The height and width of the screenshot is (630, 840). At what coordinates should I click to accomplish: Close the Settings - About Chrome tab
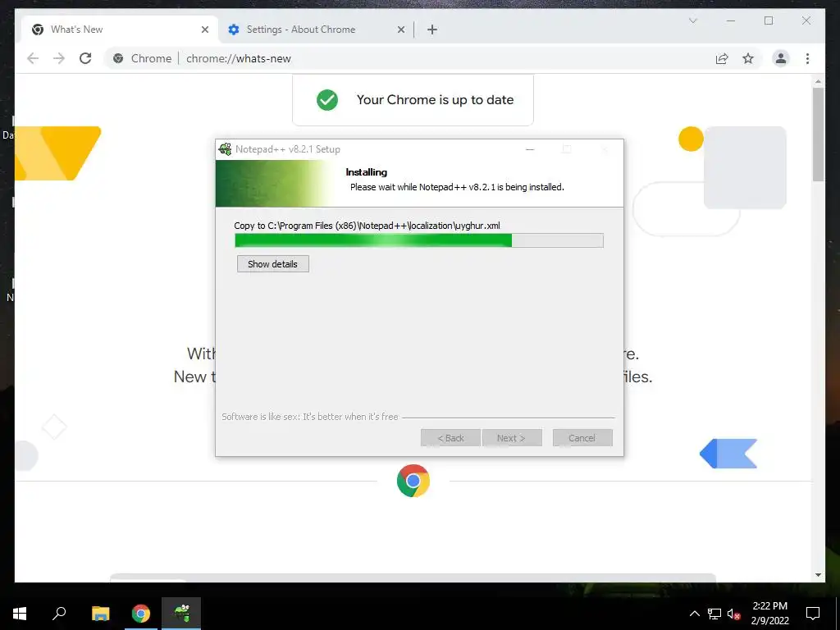(x=400, y=30)
